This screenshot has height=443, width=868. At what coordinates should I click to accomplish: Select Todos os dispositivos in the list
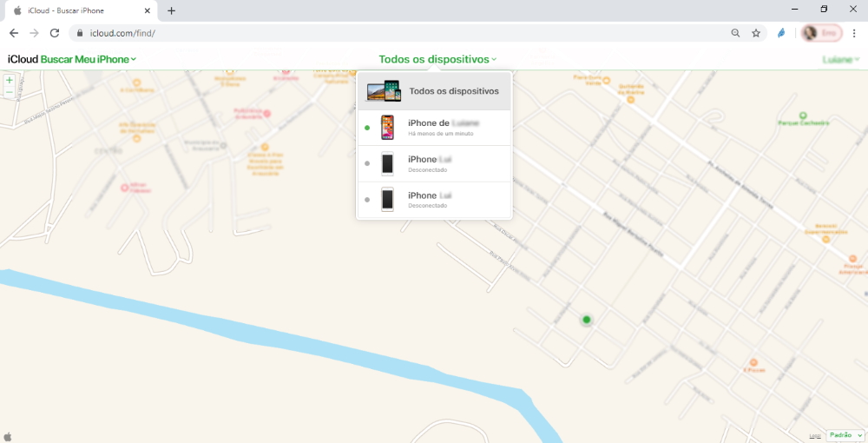434,91
